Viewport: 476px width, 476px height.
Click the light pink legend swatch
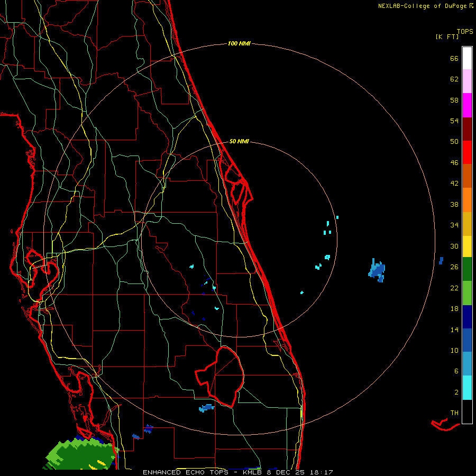[x=467, y=81]
